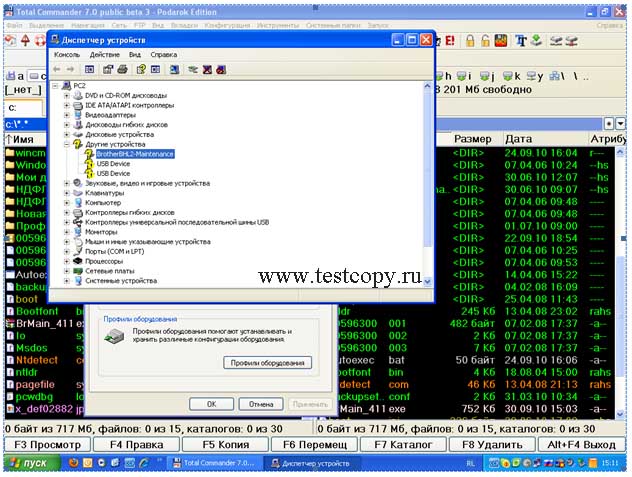Screen dimensions: 632x477
Task: Open network neighborhood icon in drive bar
Action: click(x=557, y=76)
